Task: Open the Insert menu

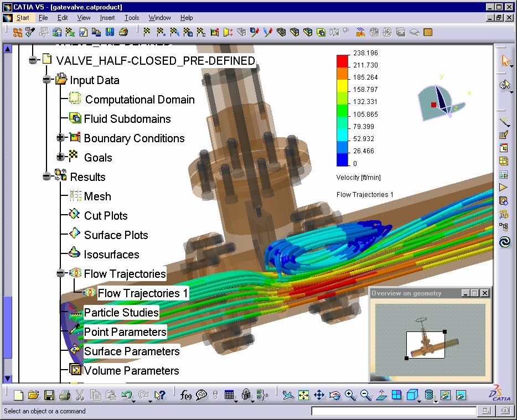Action: (x=107, y=18)
